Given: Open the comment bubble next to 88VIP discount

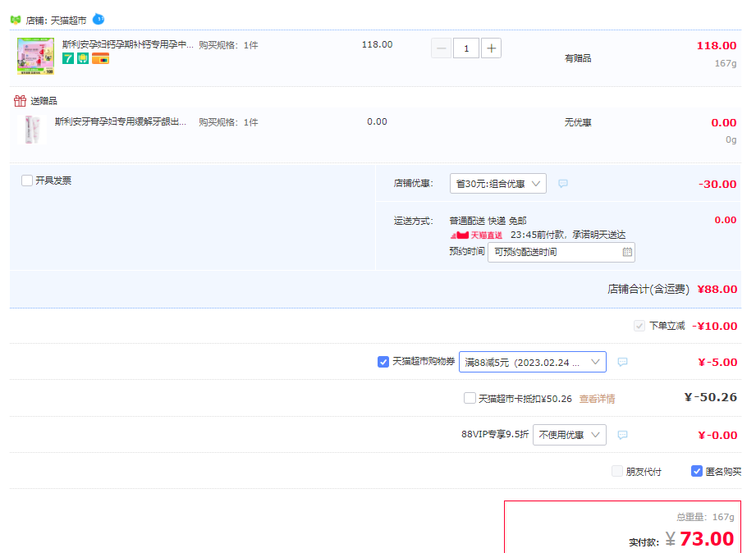Looking at the screenshot, I should click(x=622, y=435).
